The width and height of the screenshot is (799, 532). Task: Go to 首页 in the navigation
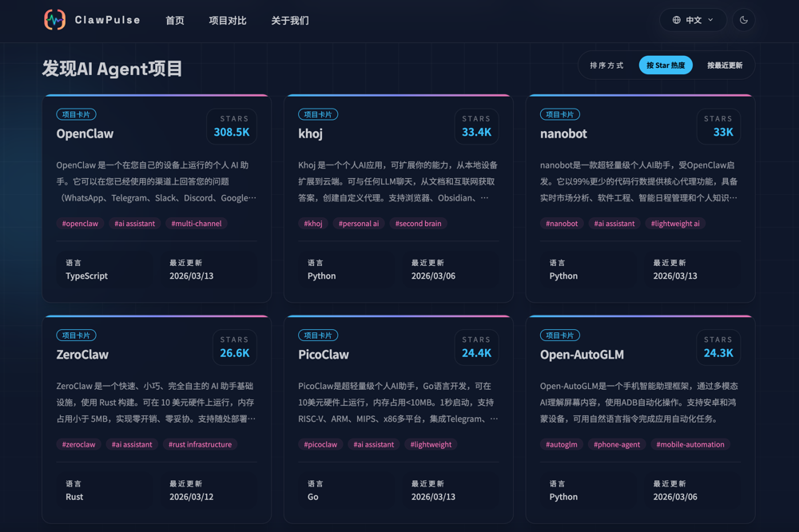(175, 21)
